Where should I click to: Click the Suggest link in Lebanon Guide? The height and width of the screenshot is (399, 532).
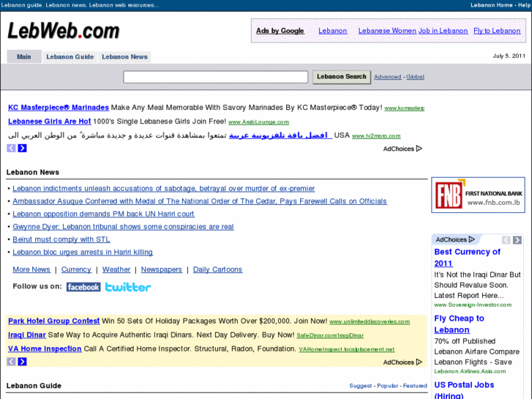click(360, 386)
